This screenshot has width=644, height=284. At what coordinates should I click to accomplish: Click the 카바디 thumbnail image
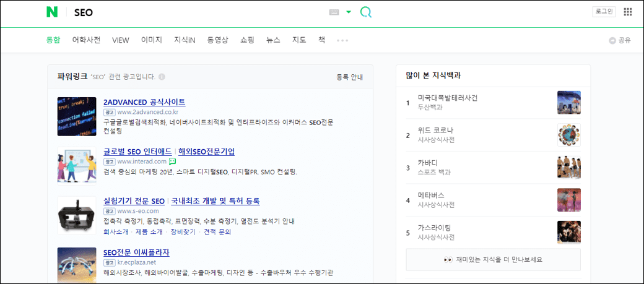[x=569, y=168]
